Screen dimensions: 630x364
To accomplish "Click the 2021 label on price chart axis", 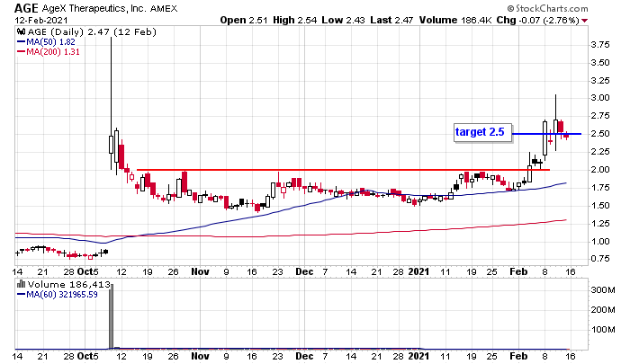I will [418, 271].
